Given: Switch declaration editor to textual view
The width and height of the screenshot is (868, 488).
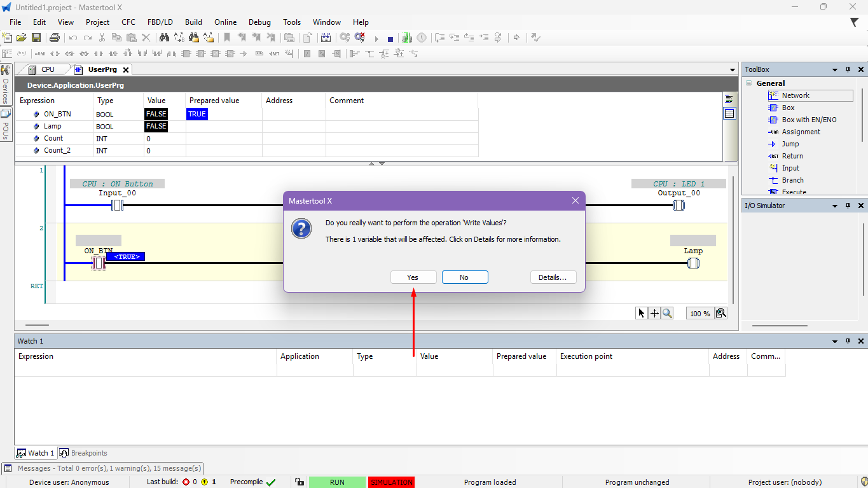Looking at the screenshot, I should 729,99.
